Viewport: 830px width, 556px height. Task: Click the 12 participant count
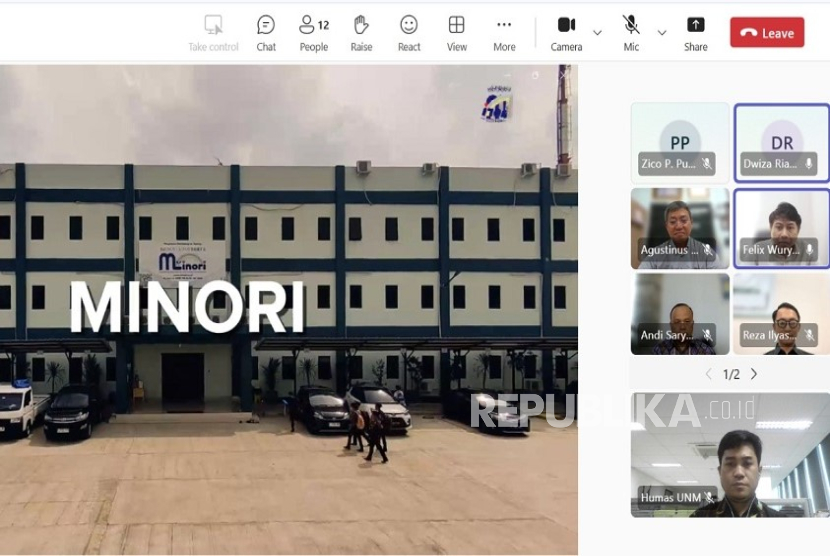[323, 25]
